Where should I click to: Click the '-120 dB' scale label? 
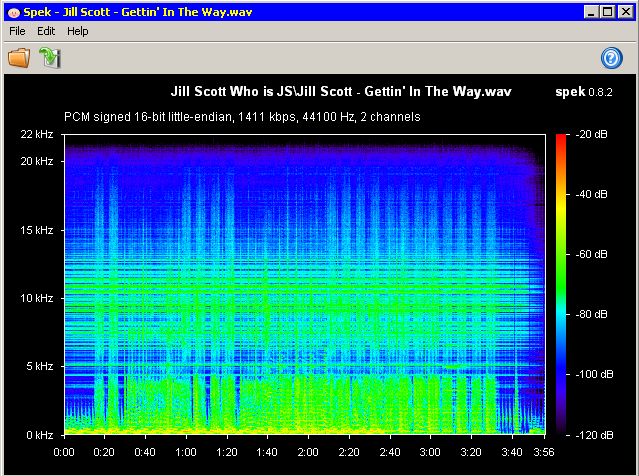[x=594, y=435]
